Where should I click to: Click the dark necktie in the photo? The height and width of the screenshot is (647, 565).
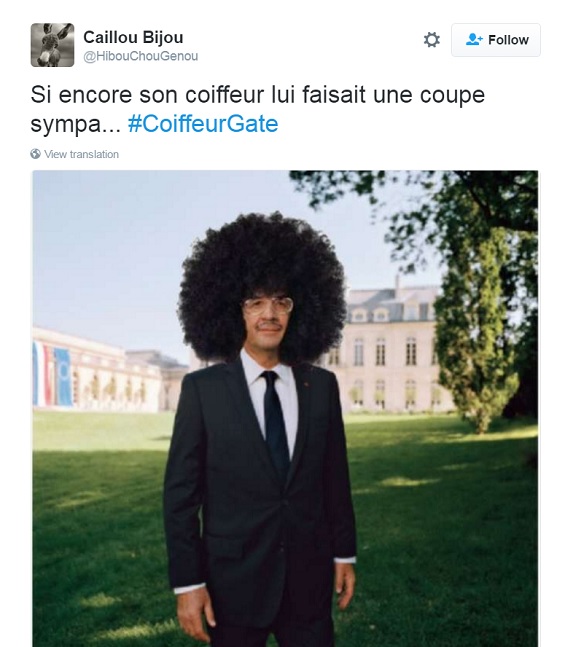[x=276, y=425]
